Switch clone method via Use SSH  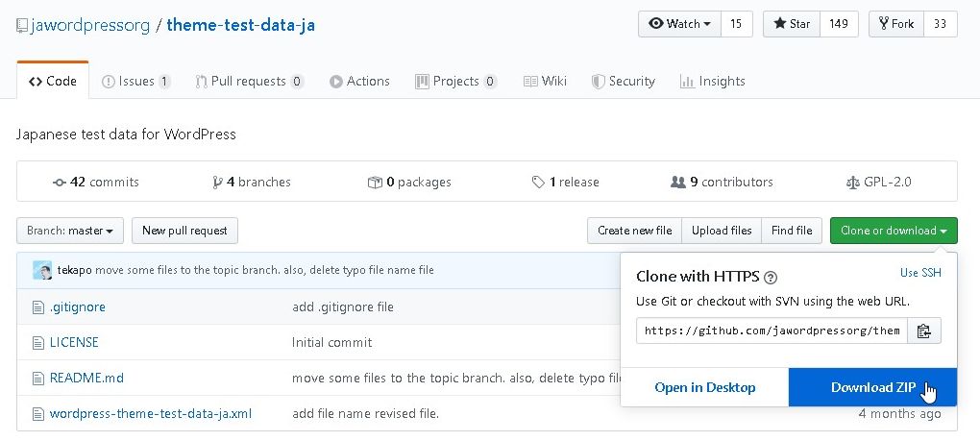click(x=920, y=273)
